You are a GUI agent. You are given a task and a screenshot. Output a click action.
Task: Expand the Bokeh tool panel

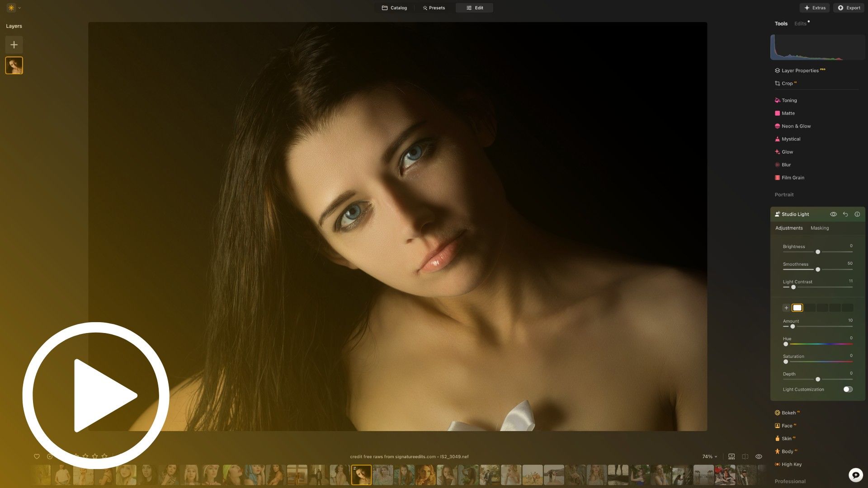[x=788, y=413]
